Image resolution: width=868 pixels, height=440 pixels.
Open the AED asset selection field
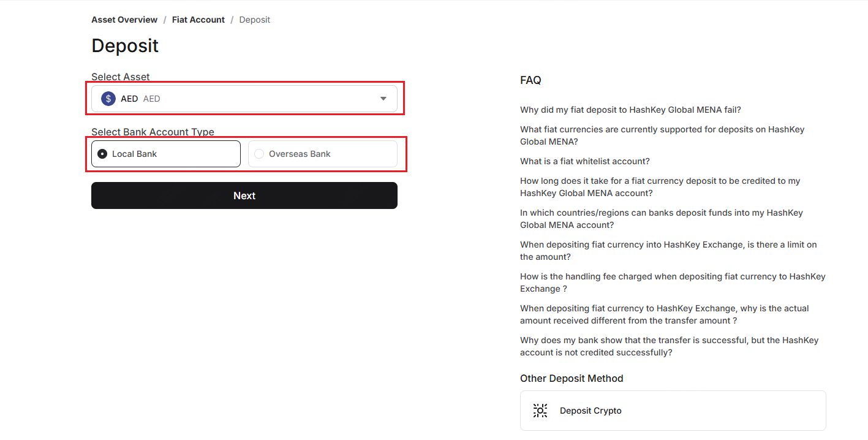(x=245, y=99)
